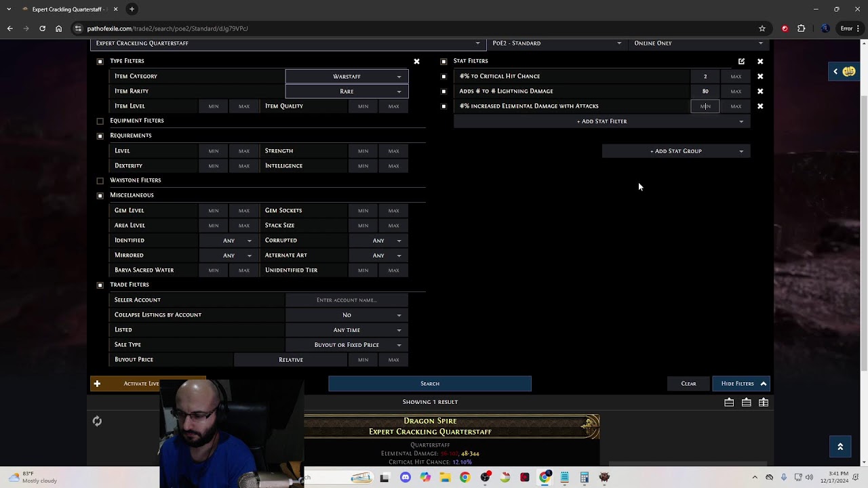The height and width of the screenshot is (488, 868).
Task: Click the Item Level min field
Action: point(214,106)
